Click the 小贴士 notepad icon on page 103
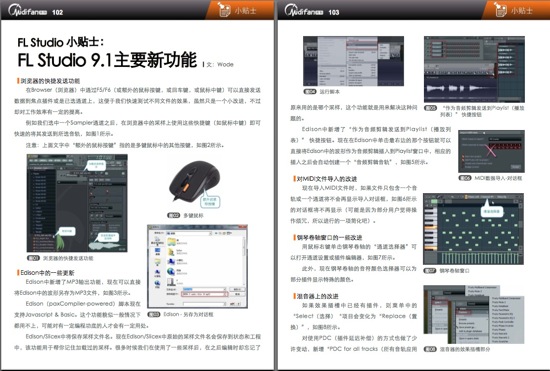Screen dimensions: 550x371 (500, 9)
